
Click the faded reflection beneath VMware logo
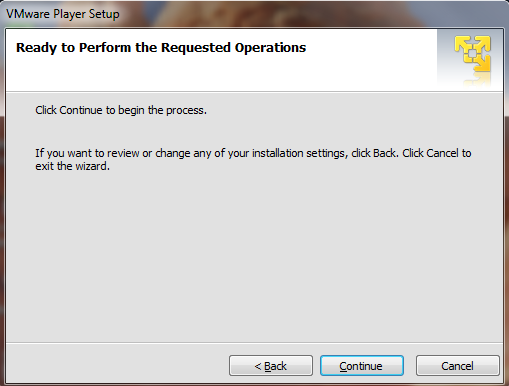(x=476, y=79)
